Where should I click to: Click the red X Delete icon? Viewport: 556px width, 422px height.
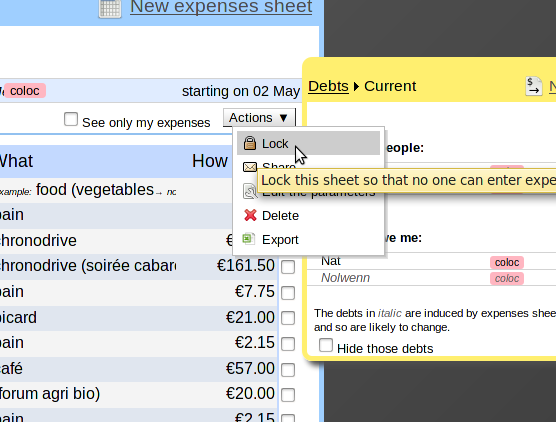point(250,215)
